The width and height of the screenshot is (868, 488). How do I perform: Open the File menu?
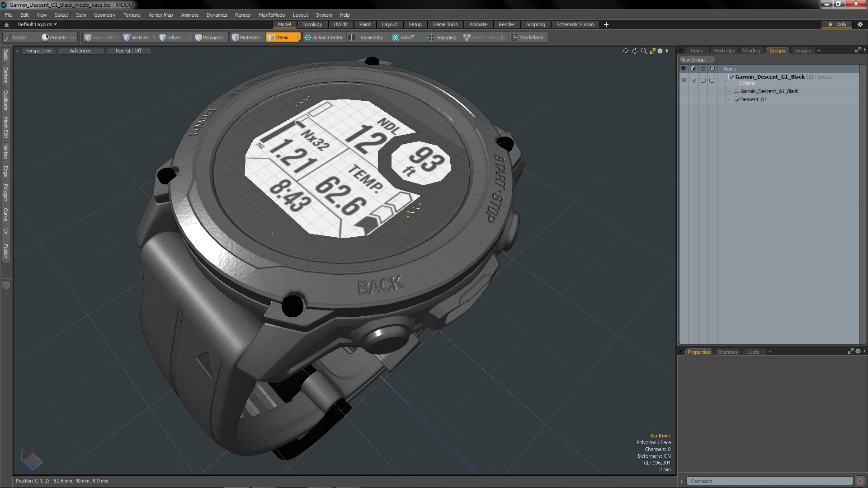9,15
